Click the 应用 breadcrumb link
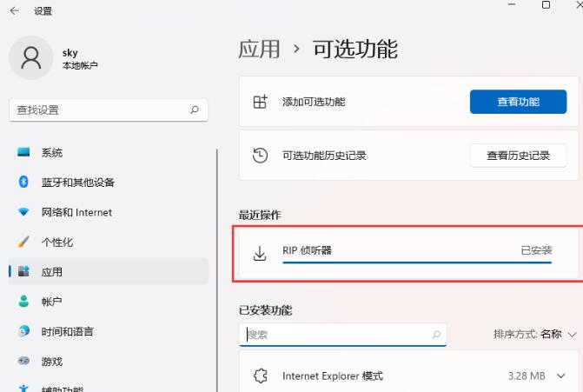Screen dimensions: 583x392 coord(259,50)
